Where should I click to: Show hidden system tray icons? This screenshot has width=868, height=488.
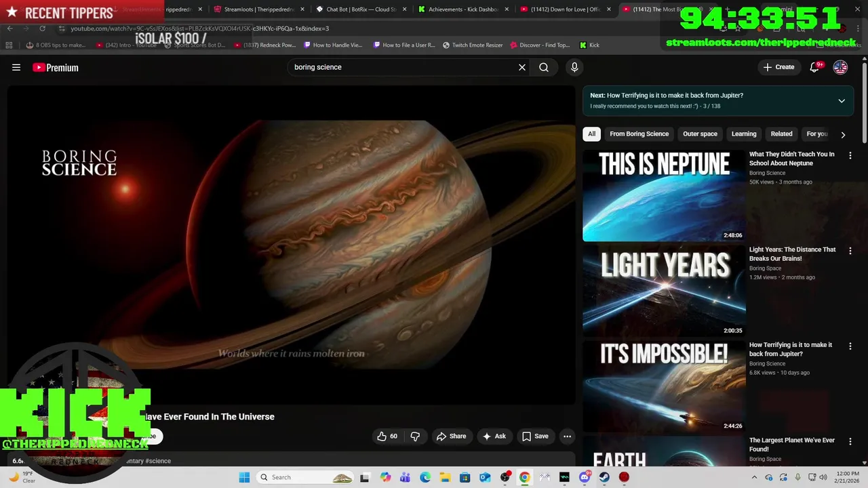point(755,477)
